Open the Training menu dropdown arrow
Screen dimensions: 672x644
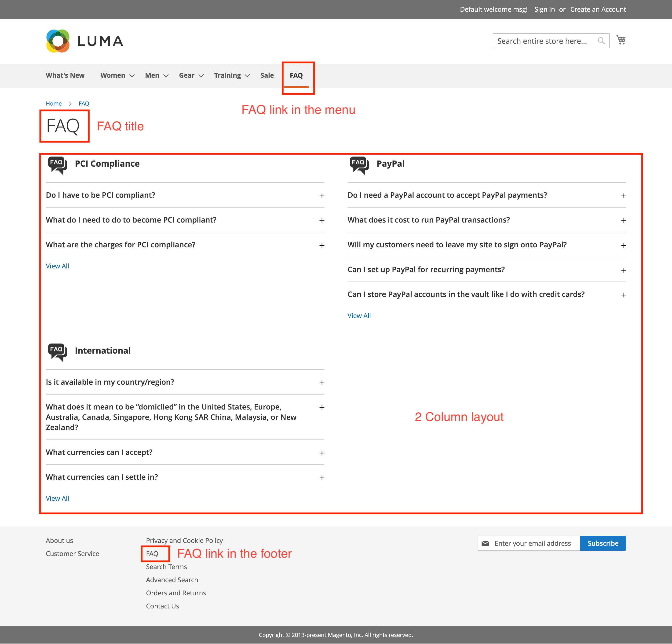(x=247, y=76)
